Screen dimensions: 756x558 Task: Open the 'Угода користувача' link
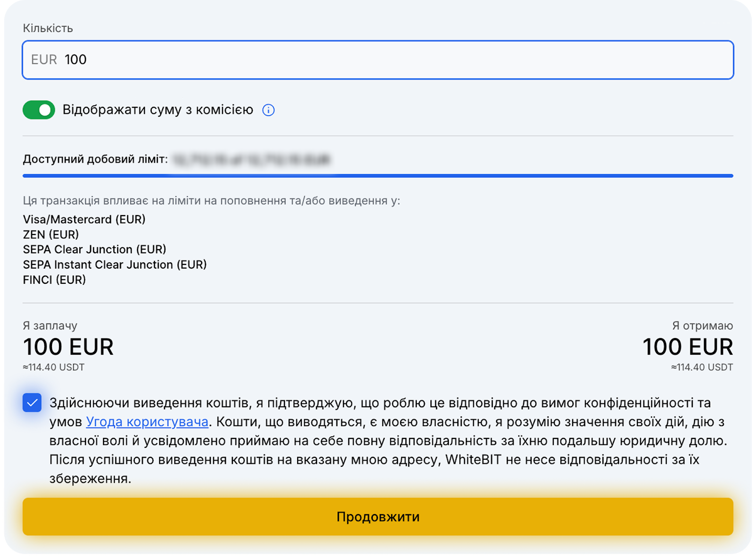pos(147,422)
